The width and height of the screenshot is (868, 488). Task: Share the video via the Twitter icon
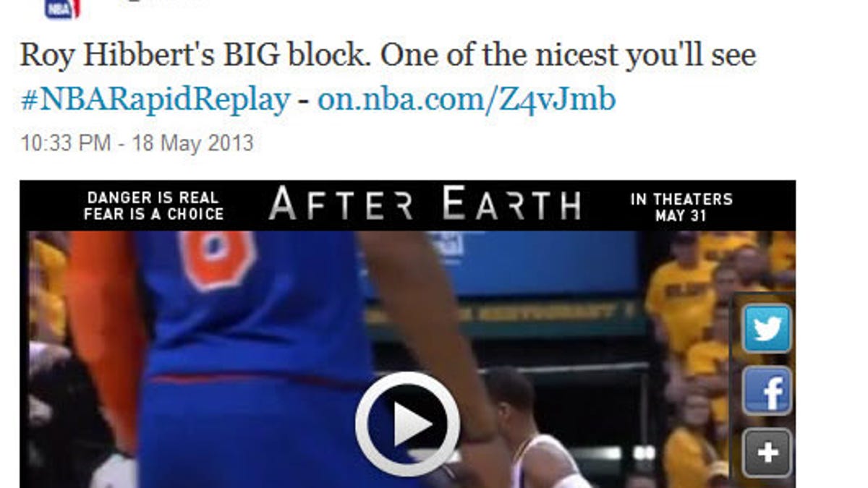coord(767,328)
